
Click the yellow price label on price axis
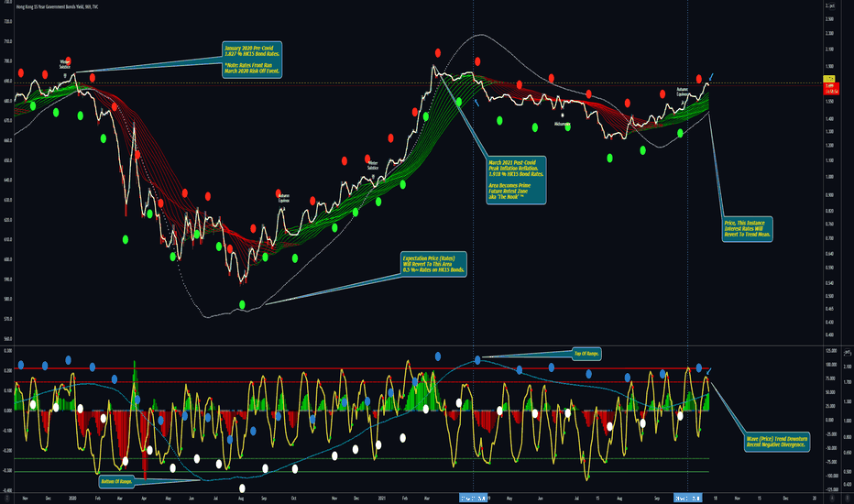[829, 80]
